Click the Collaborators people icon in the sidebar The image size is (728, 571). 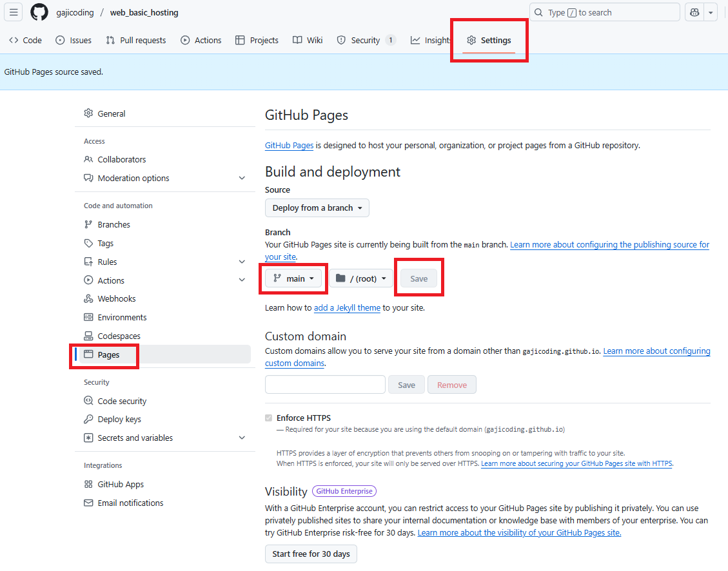click(88, 159)
